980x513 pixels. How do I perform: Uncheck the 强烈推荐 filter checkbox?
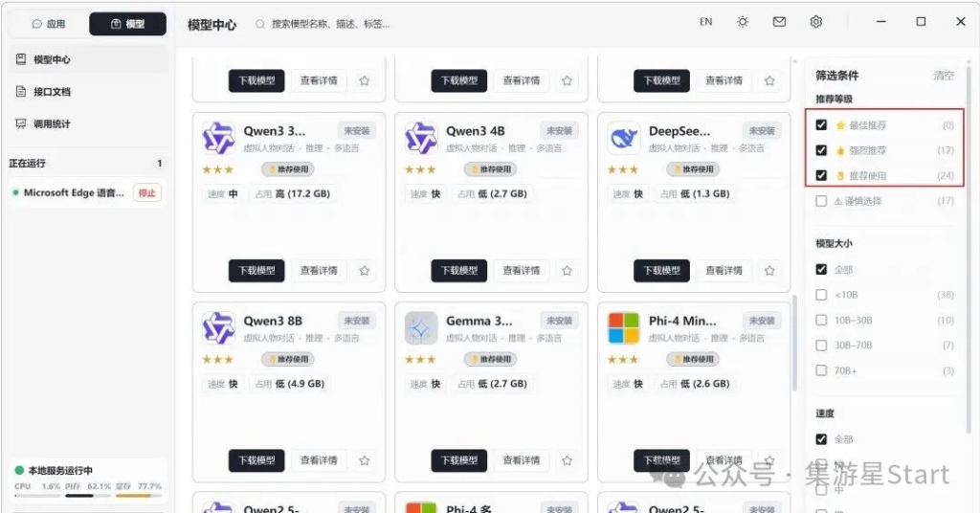pyautogui.click(x=821, y=150)
